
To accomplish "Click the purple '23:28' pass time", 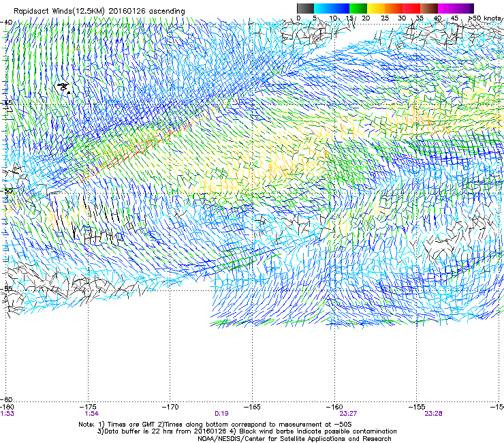I will click(x=433, y=414).
